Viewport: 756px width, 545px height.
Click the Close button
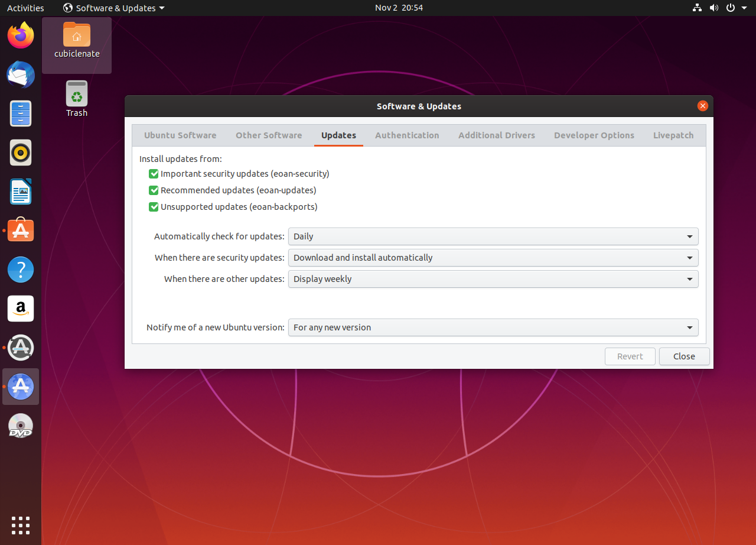click(x=684, y=356)
